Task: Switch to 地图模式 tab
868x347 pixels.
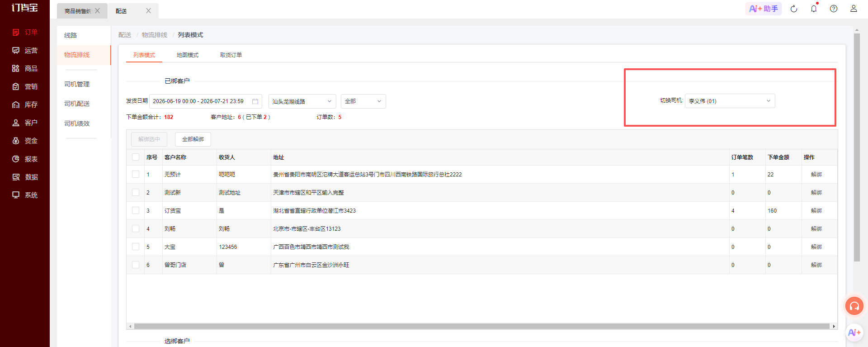Action: click(188, 55)
